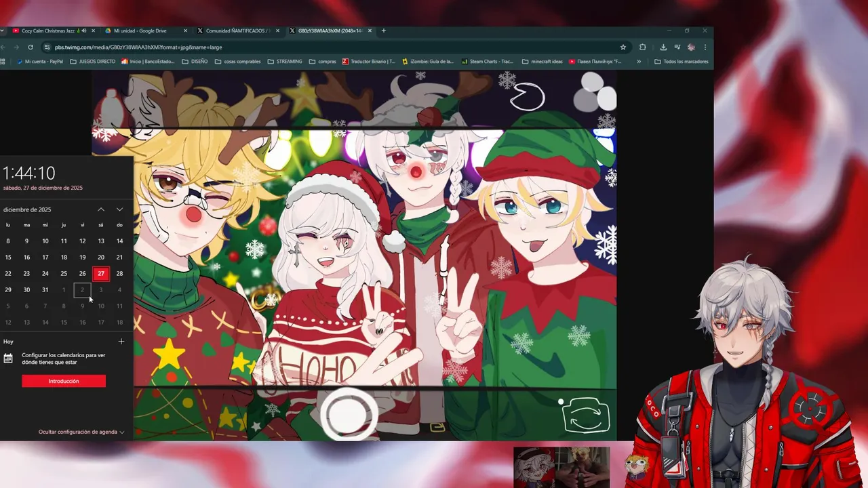Open the DISEÑO bookmark folder
Image resolution: width=868 pixels, height=488 pixels.
(195, 62)
